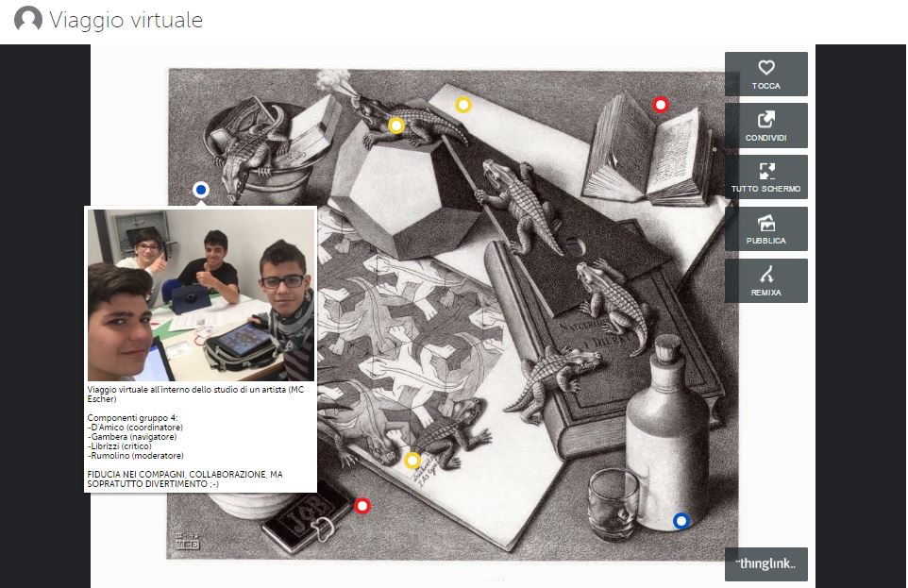The height and width of the screenshot is (588, 908).
Task: Click the yellow hotspot on the white paper corner
Action: (x=463, y=105)
